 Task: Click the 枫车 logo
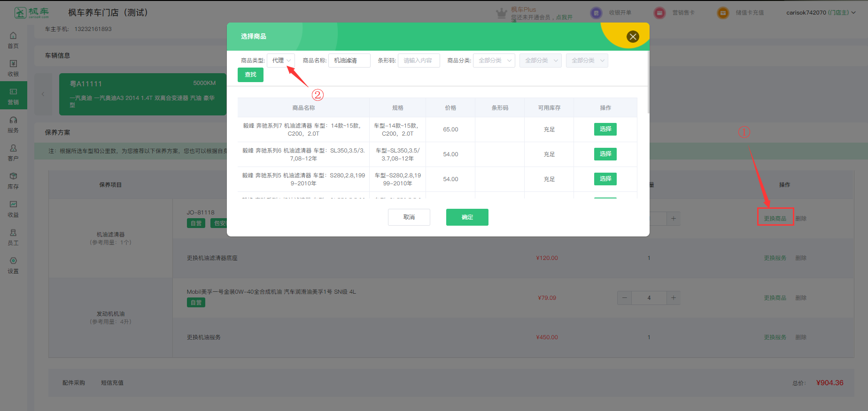31,13
